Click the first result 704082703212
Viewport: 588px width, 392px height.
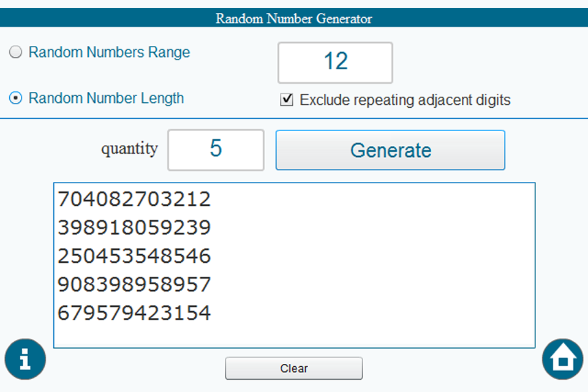[134, 200]
